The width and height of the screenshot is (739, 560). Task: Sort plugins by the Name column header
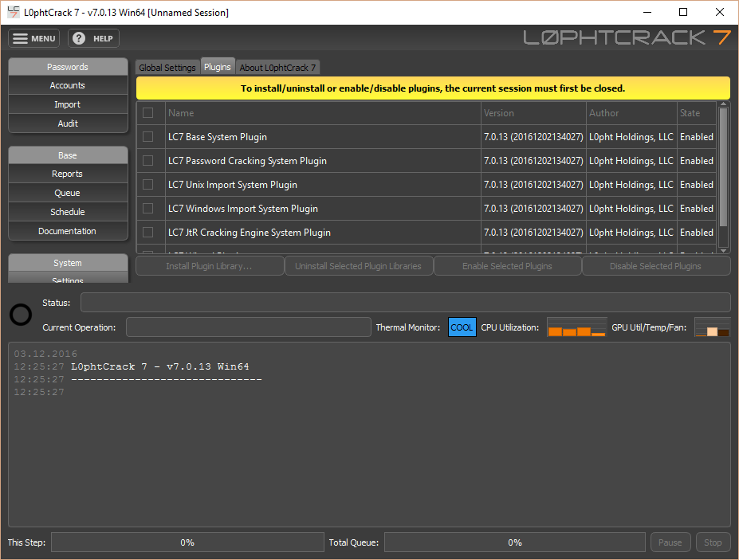click(x=323, y=113)
